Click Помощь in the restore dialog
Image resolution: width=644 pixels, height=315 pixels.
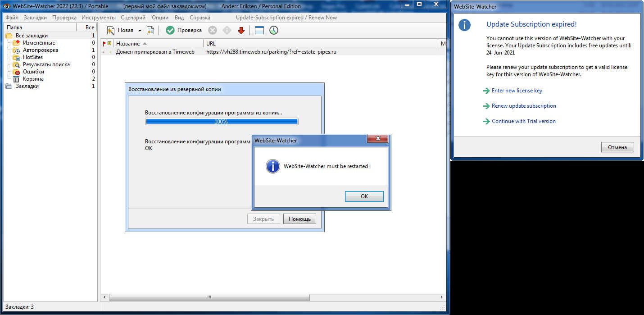(x=299, y=219)
